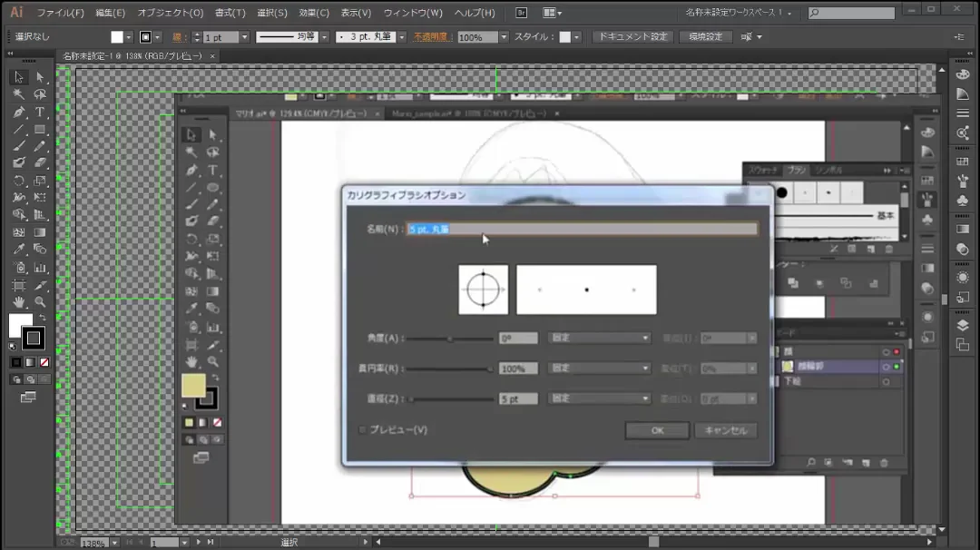Image resolution: width=980 pixels, height=550 pixels.
Task: Switch to solid Color mode under swatches
Action: (16, 362)
